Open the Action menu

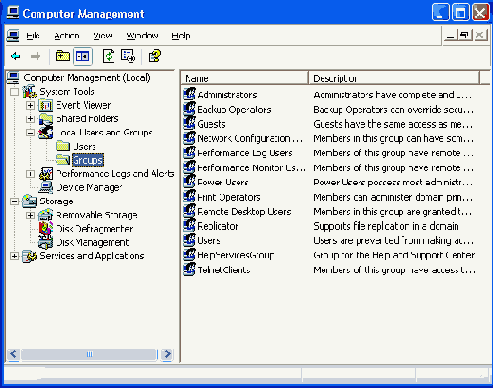coord(67,35)
